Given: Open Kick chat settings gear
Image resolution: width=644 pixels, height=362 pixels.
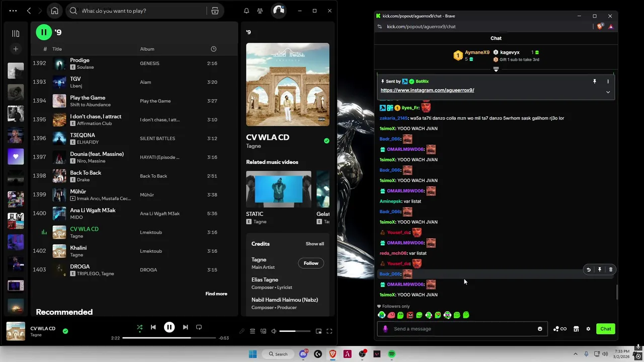Looking at the screenshot, I should click(x=588, y=329).
